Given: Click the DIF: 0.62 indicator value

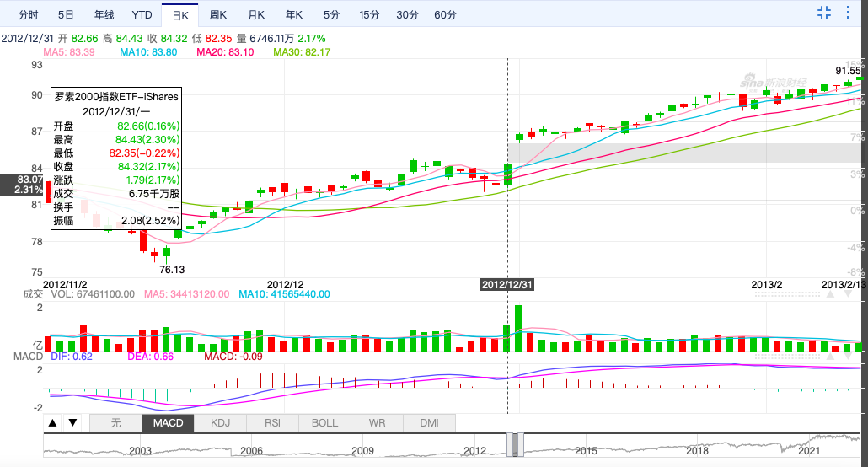Looking at the screenshot, I should click(x=72, y=357).
